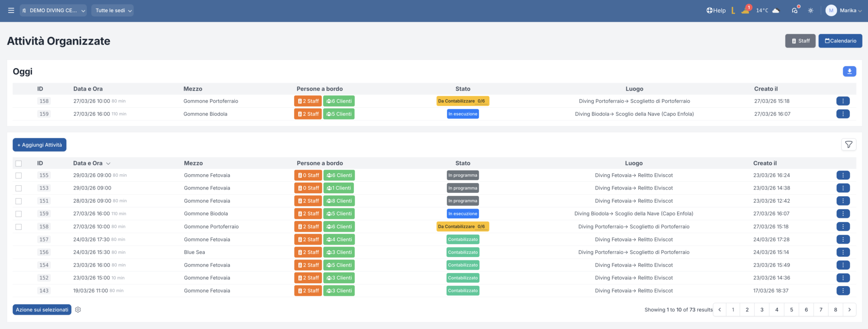Open the Tutte le sedi location dropdown
868x329 pixels.
113,11
